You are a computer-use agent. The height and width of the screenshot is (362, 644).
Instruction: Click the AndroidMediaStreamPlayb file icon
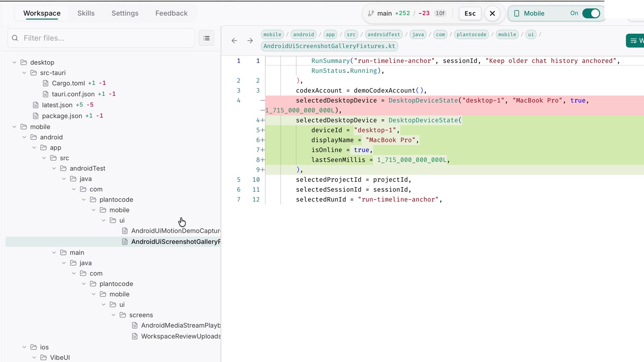135,325
